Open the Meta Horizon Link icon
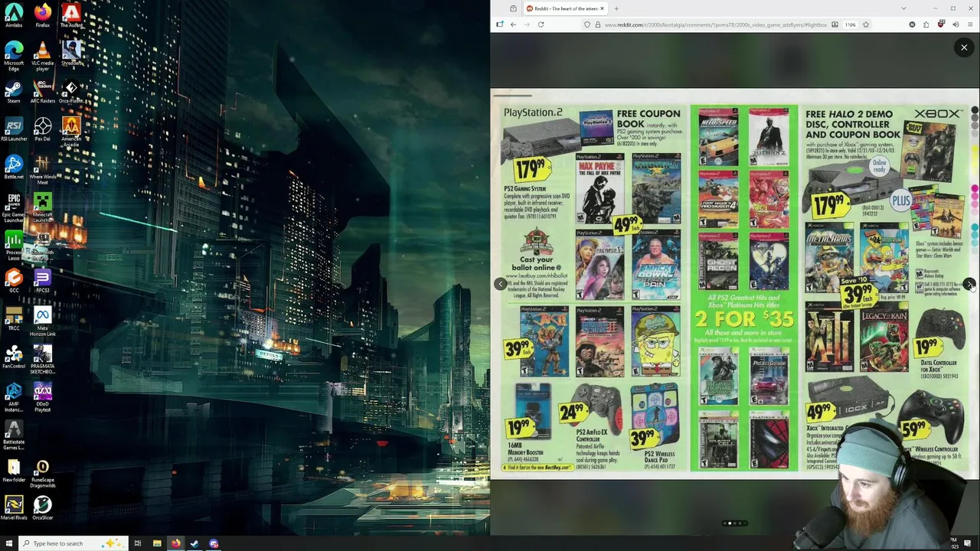This screenshot has height=551, width=980. tap(43, 321)
